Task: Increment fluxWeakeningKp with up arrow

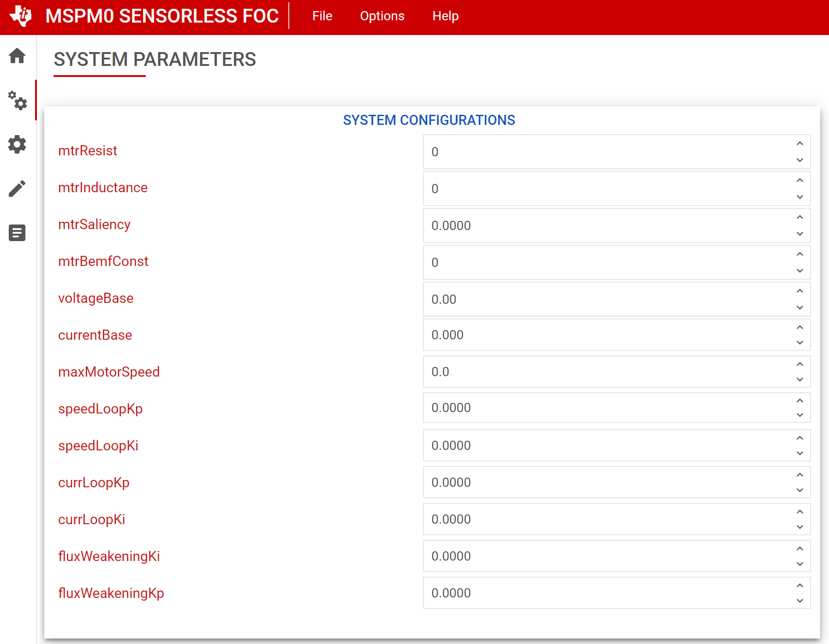Action: 799,586
